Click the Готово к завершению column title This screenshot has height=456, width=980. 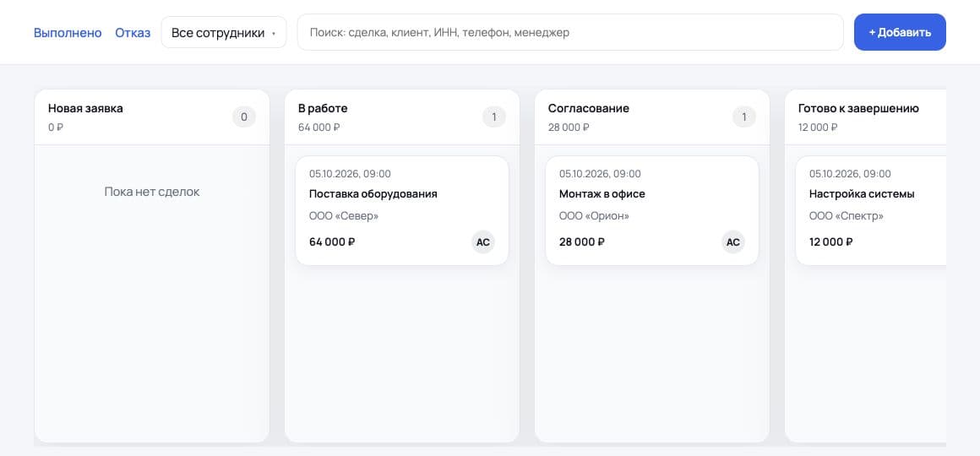point(858,108)
